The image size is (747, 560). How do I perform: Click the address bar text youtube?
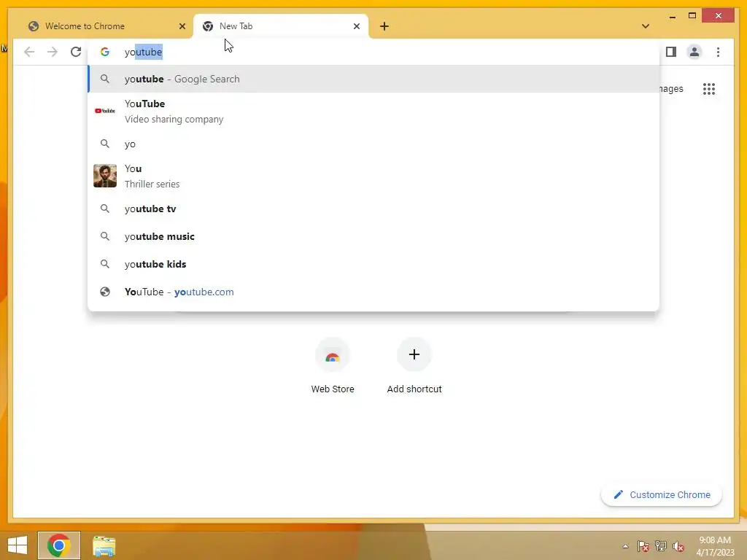(144, 52)
